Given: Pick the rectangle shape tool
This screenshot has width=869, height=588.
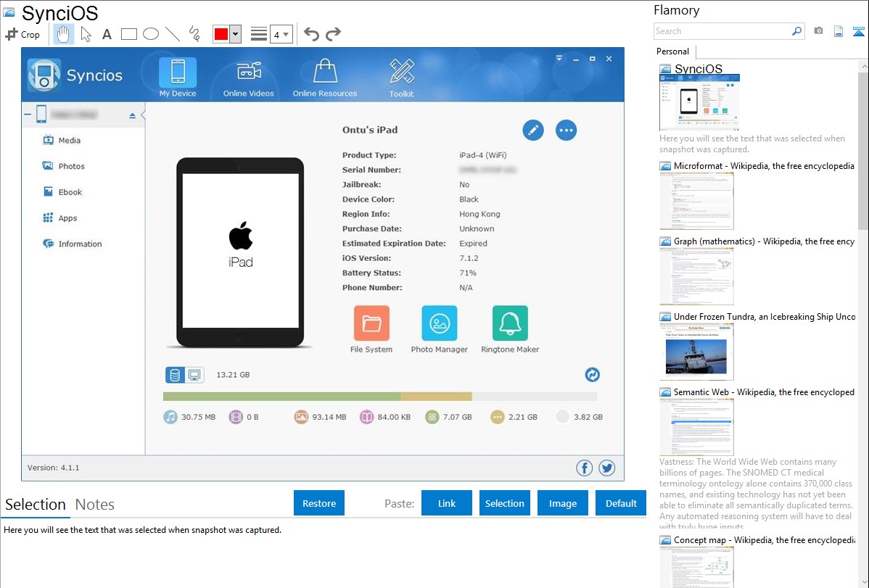Looking at the screenshot, I should 129,34.
